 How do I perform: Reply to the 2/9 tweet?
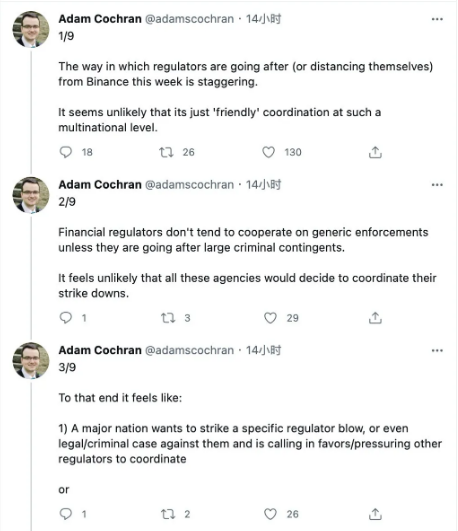coord(66,318)
